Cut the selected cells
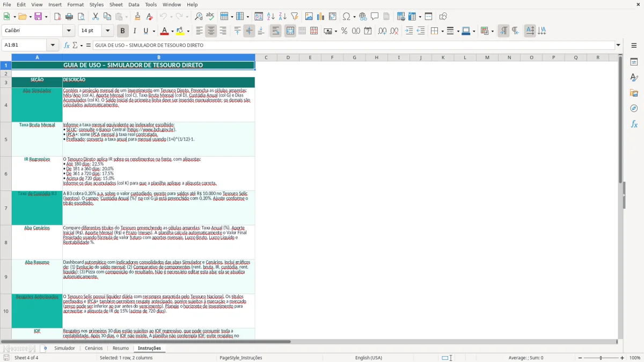The height and width of the screenshot is (362, 644). point(96,17)
